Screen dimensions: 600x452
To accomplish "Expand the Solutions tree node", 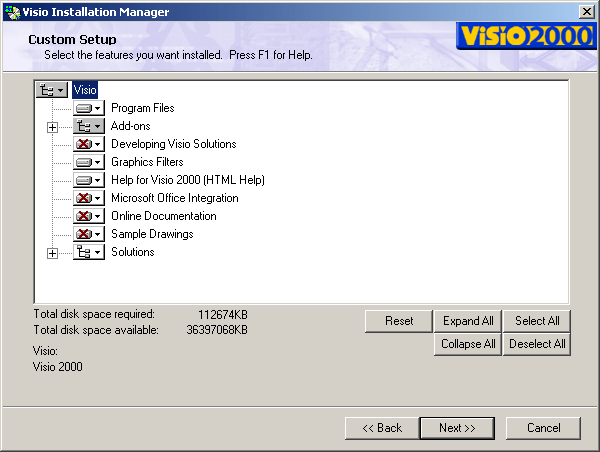I will [x=52, y=253].
